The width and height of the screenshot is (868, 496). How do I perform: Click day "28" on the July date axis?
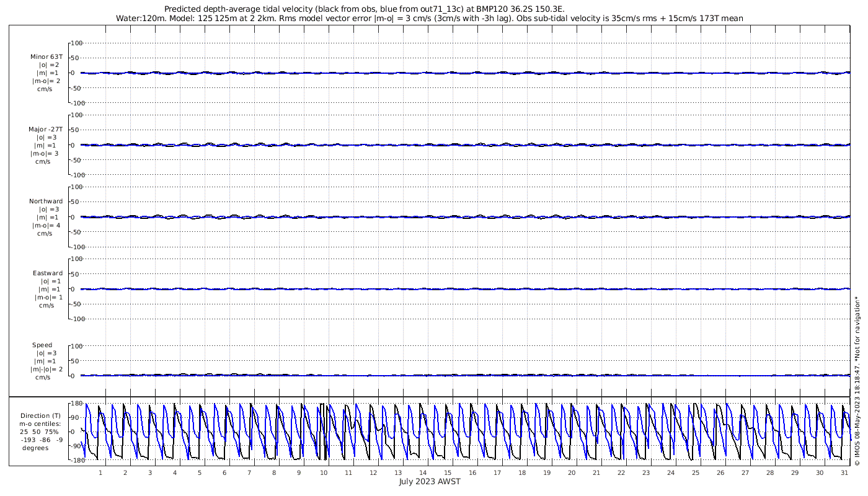click(x=770, y=472)
